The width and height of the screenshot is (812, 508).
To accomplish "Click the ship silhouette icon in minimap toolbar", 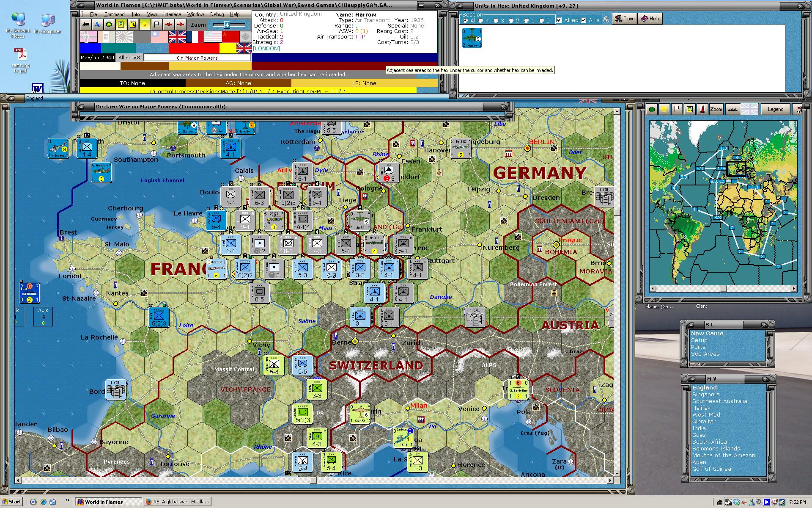I will (x=732, y=109).
